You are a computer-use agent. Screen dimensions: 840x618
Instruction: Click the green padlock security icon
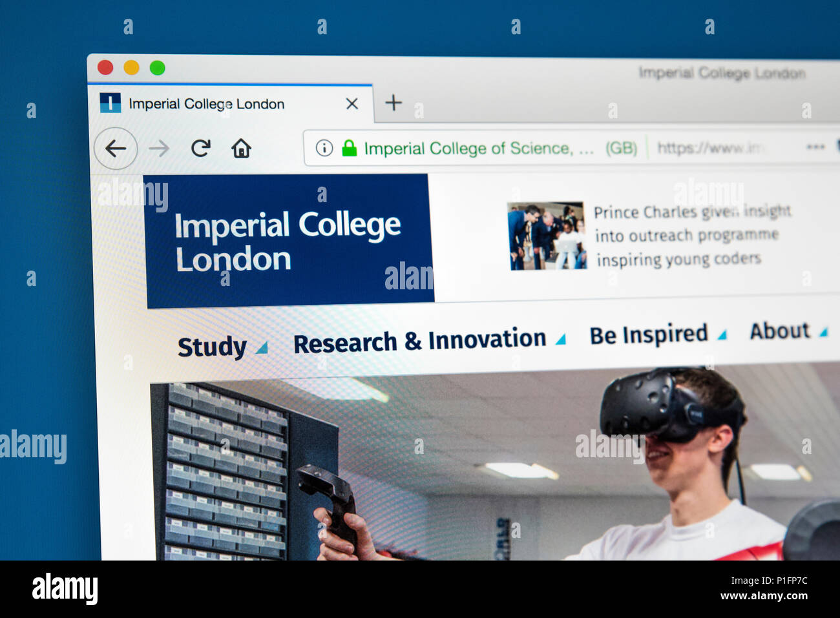pos(350,148)
